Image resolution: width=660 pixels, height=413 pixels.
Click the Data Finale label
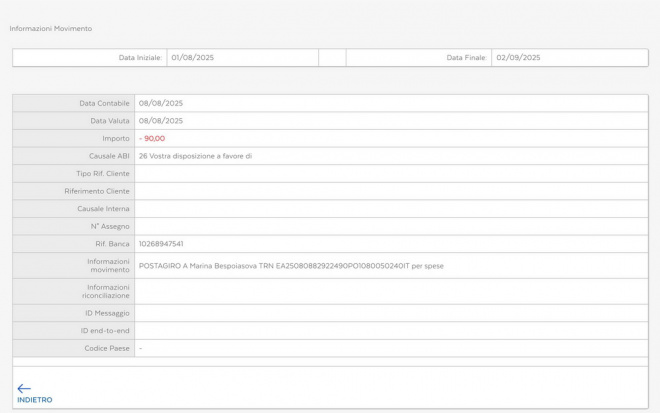pos(466,58)
